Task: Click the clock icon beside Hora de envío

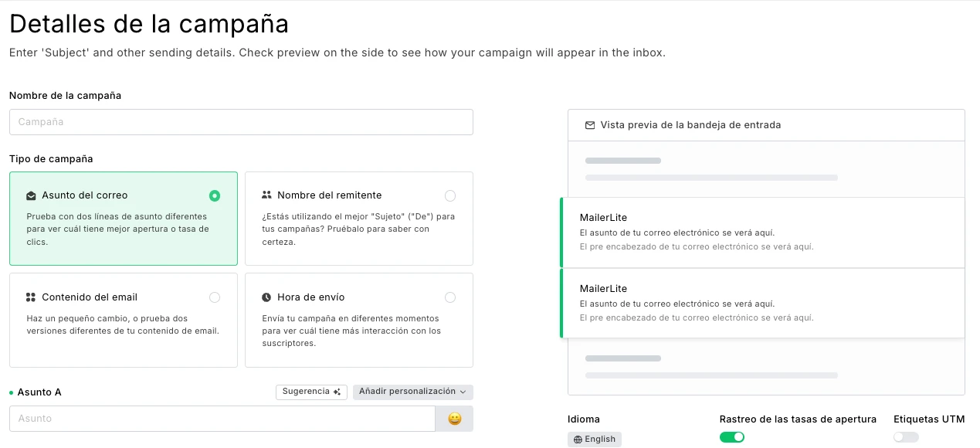Action: pos(266,297)
